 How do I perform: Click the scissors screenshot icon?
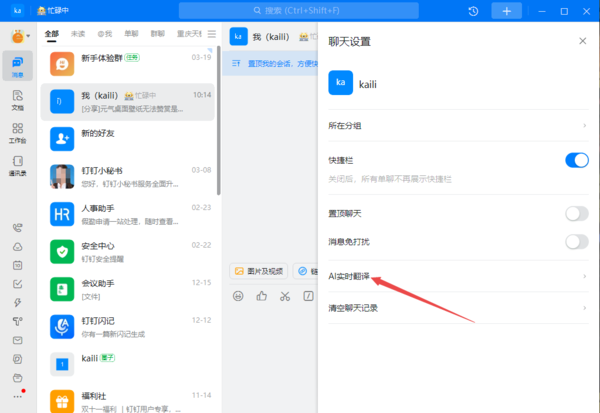coord(285,296)
